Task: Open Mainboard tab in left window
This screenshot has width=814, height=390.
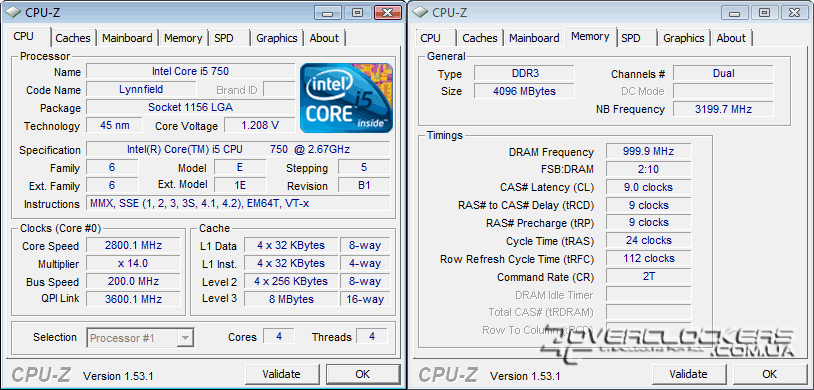Action: (127, 38)
